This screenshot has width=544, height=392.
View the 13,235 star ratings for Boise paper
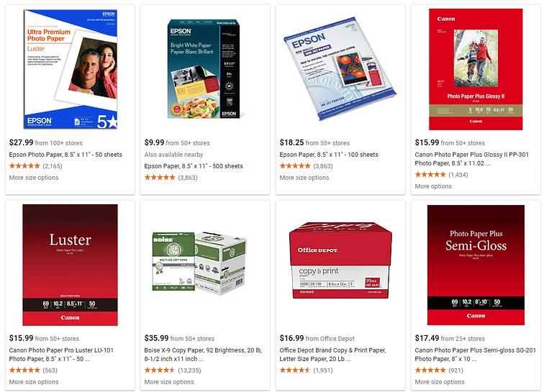(x=173, y=370)
